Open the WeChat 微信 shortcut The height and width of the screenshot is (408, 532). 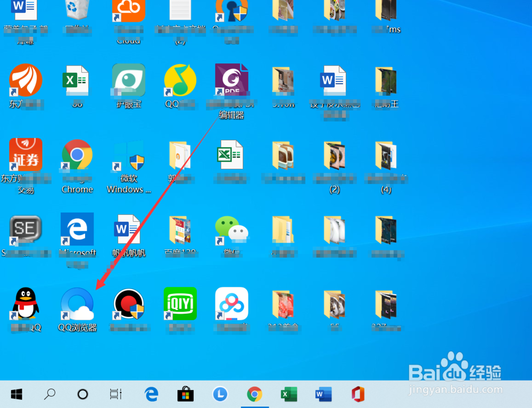pos(231,230)
